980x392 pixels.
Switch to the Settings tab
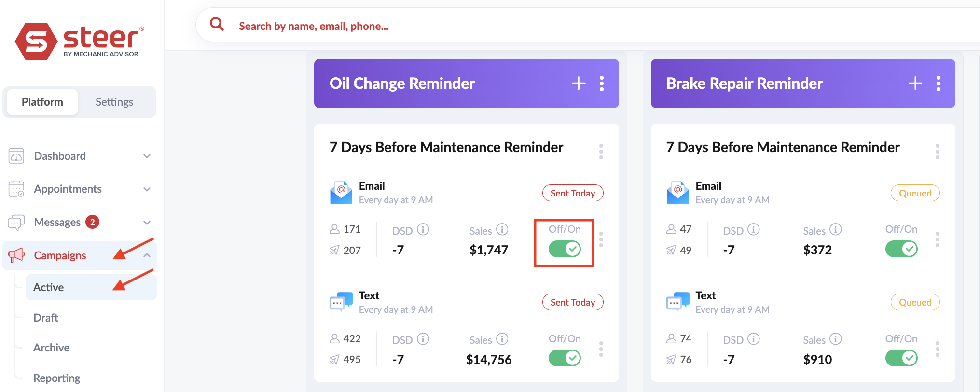pos(114,102)
